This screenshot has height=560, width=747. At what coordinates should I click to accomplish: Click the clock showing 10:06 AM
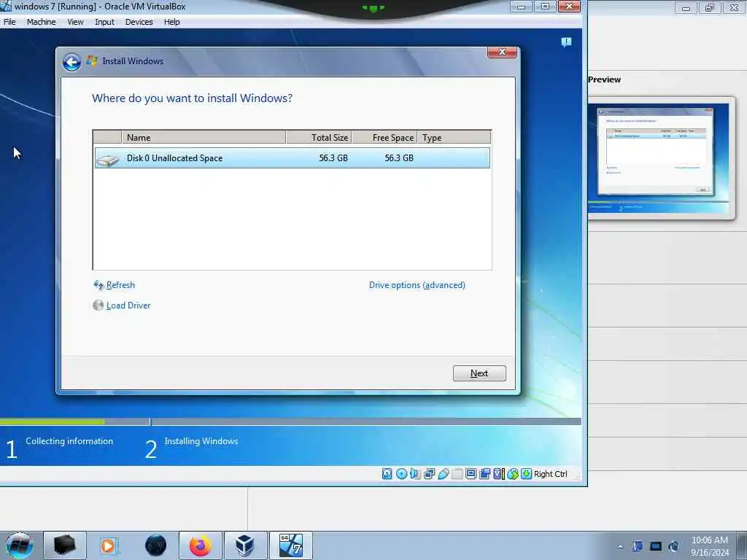click(709, 540)
